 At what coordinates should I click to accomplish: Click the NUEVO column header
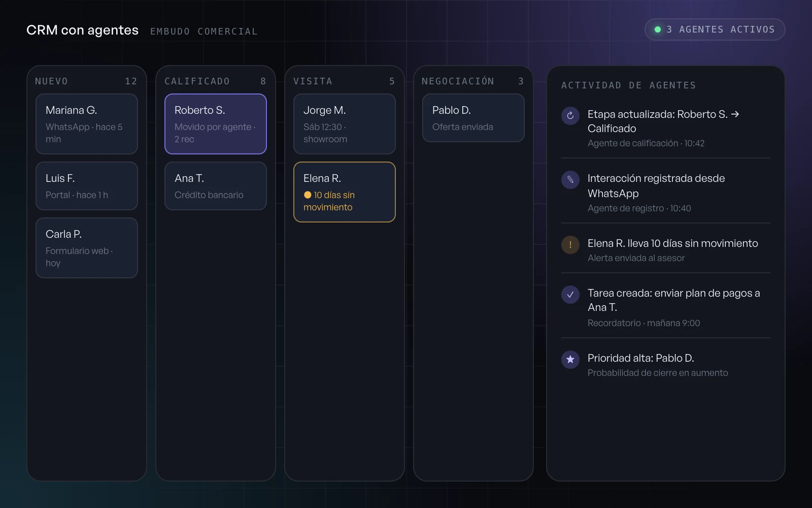(52, 81)
